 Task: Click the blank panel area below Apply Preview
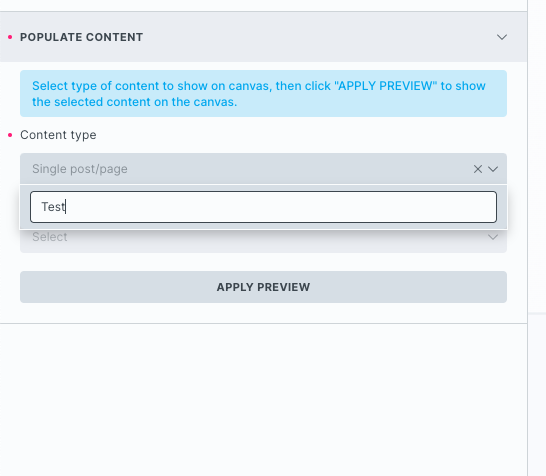tap(263, 400)
